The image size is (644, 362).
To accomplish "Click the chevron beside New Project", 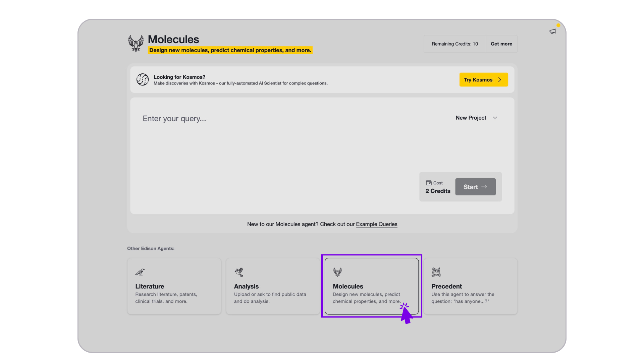I will pos(495,118).
